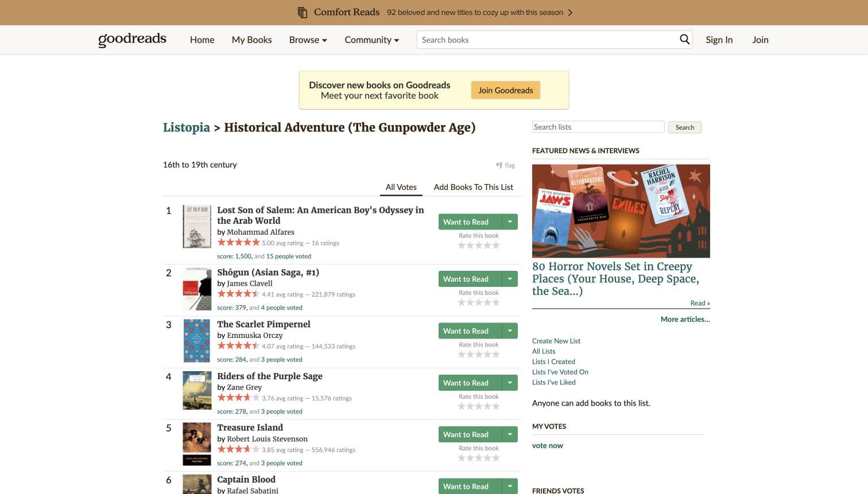
Task: Click More articles link
Action: click(x=685, y=319)
